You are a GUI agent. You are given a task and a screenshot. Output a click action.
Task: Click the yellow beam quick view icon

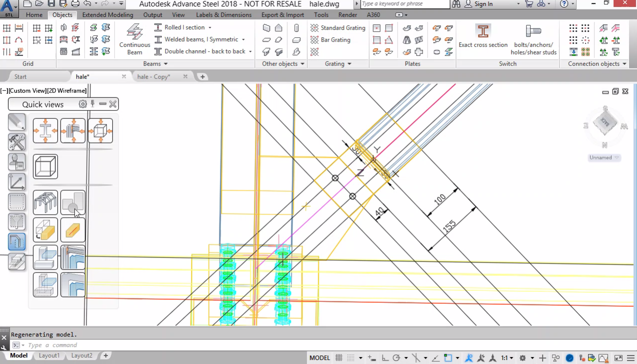coord(73,230)
